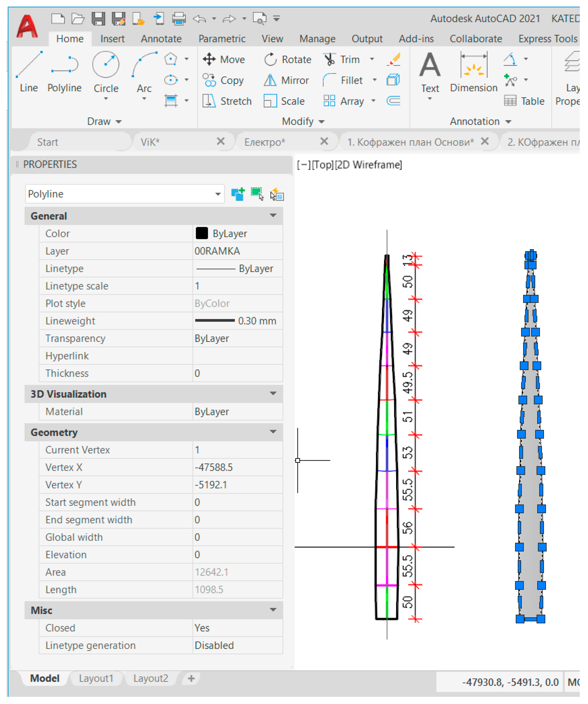Click the Stretch button
Image resolution: width=588 pixels, height=704 pixels.
point(228,101)
